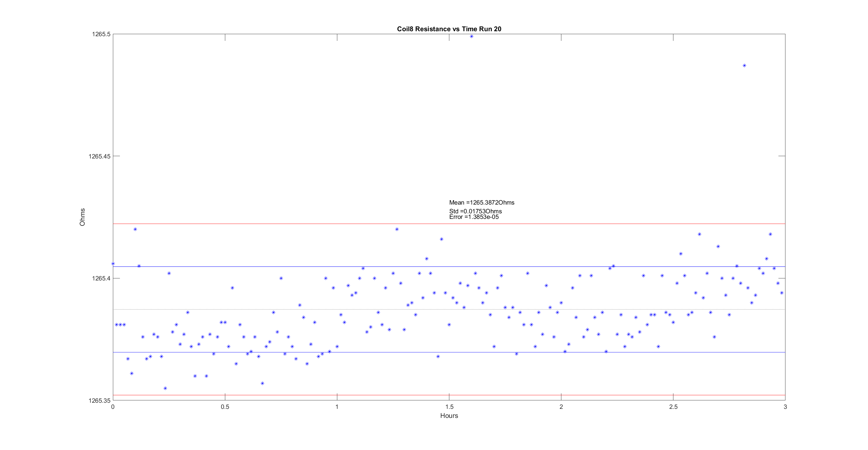Click the upper red horizontal limit line
Viewport: 868px width, 450px height.
tap(303, 224)
